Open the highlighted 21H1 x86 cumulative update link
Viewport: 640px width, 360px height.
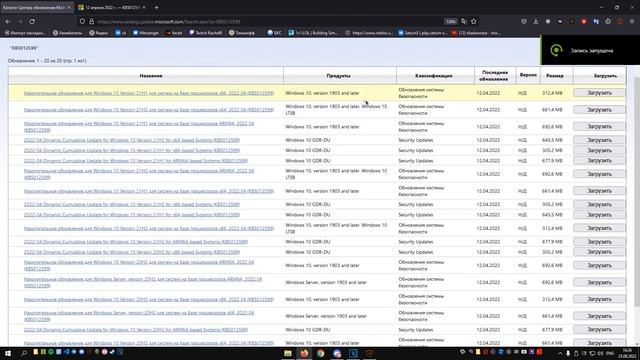(x=149, y=93)
